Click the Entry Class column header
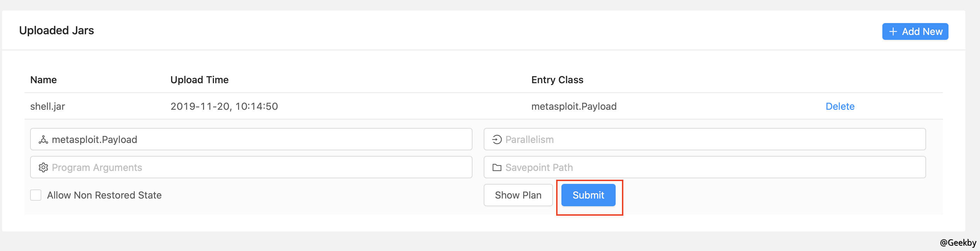The height and width of the screenshot is (251, 980). 557,80
